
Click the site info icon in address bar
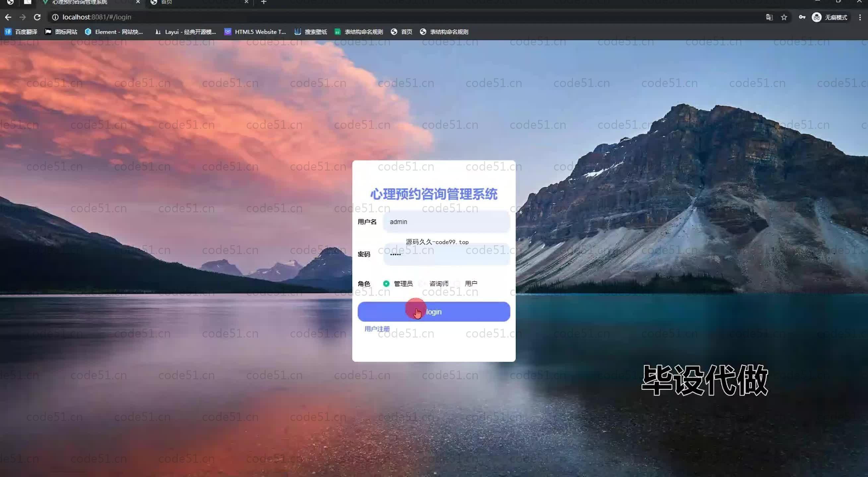(x=55, y=17)
